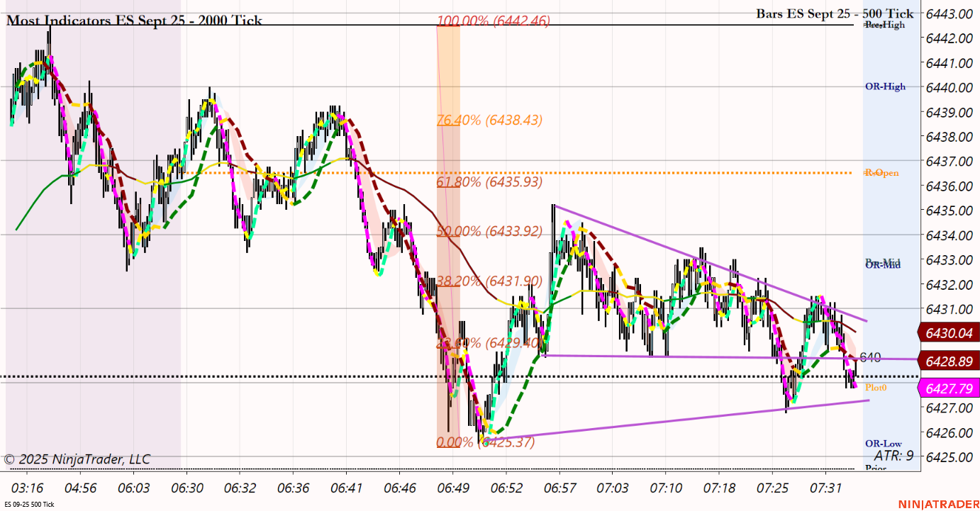
Task: Click 6442.00 on the price axis
Action: pyautogui.click(x=950, y=38)
